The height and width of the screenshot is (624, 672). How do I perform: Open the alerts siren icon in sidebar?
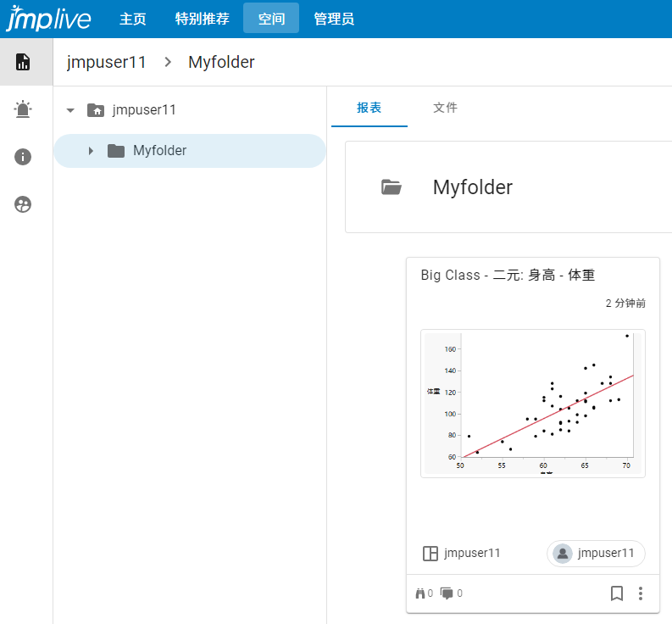[x=23, y=109]
